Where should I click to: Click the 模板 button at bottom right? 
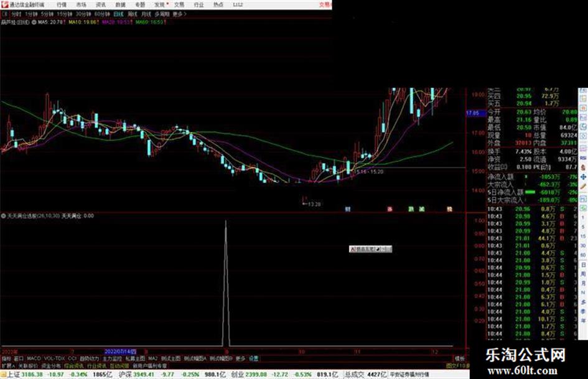pos(459,358)
